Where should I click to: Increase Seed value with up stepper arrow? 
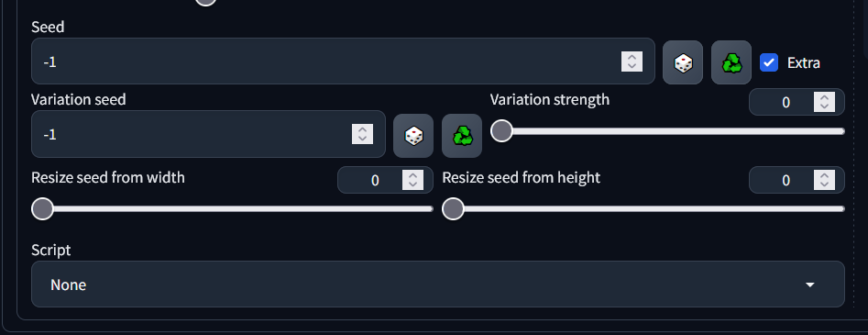tap(632, 57)
